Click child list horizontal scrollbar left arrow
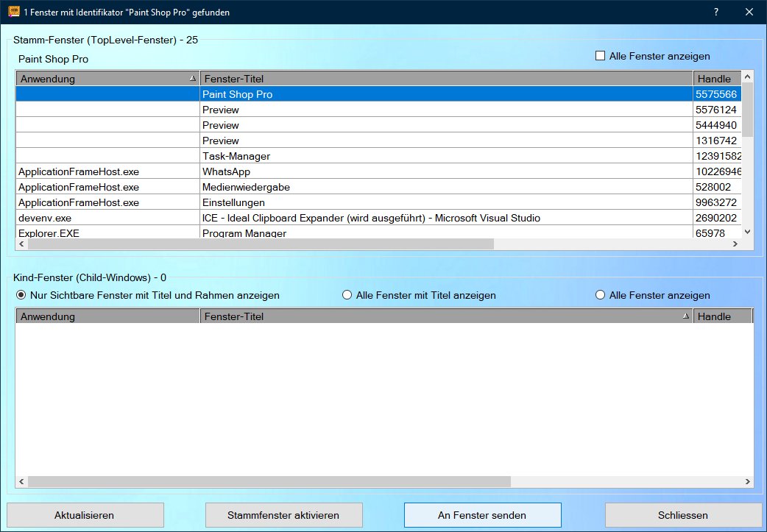 click(x=21, y=482)
